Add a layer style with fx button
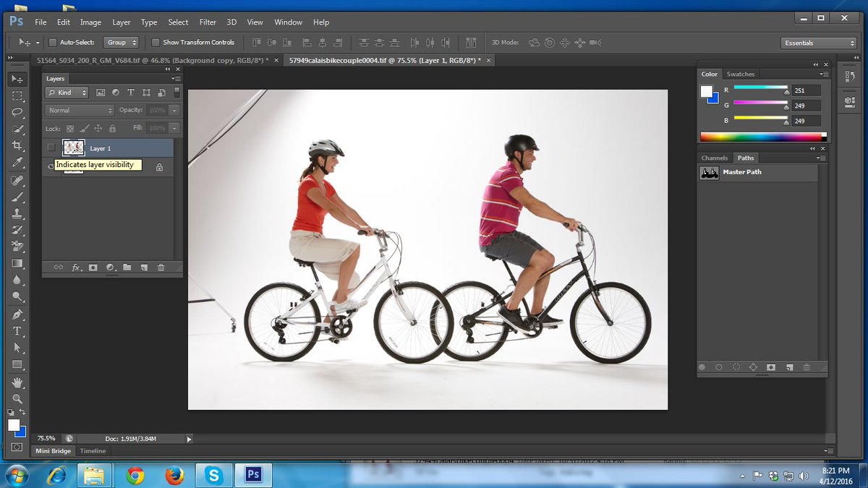Screen dimensions: 868x488 [76, 267]
